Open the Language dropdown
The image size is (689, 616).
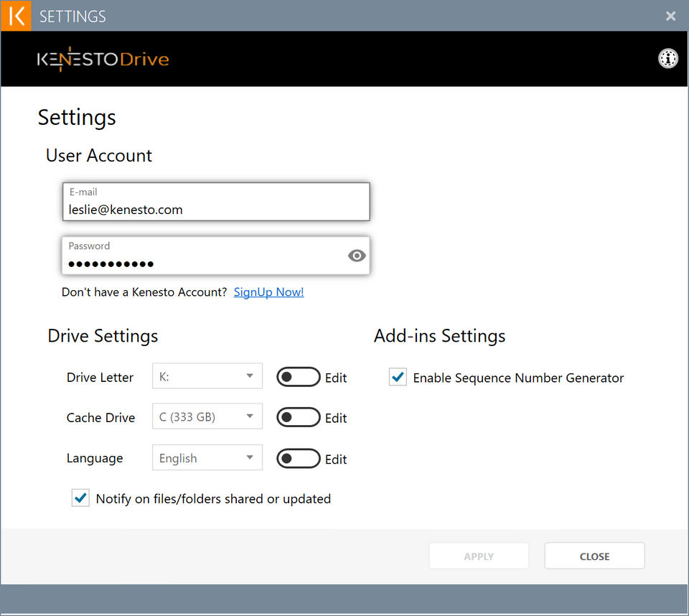pyautogui.click(x=207, y=458)
